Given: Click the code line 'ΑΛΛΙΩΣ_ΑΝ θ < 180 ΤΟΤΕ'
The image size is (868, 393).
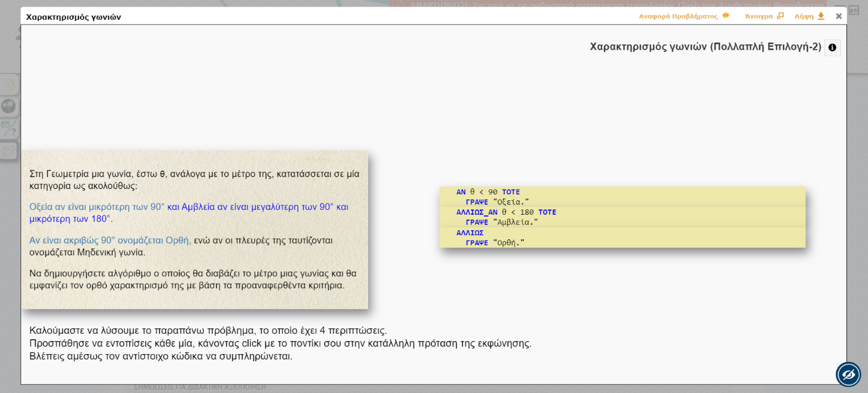Looking at the screenshot, I should (506, 212).
